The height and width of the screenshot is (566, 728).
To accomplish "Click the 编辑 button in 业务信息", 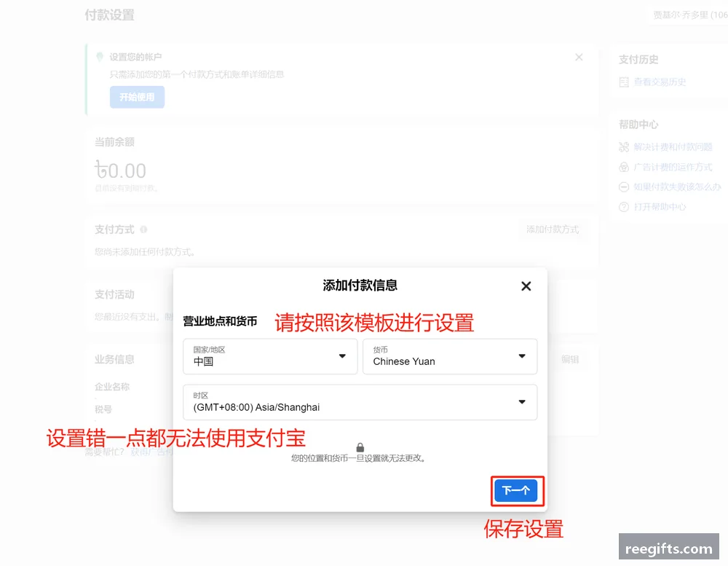I will (570, 359).
